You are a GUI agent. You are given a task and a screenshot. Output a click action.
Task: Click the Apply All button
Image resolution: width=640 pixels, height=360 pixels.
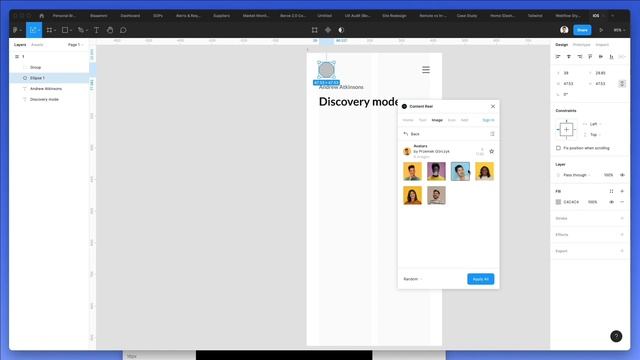click(x=480, y=279)
